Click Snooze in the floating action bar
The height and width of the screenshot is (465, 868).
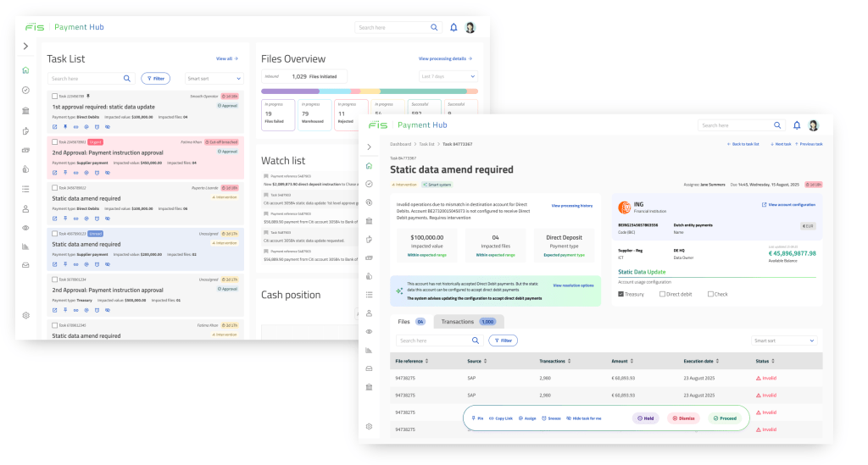coord(551,418)
